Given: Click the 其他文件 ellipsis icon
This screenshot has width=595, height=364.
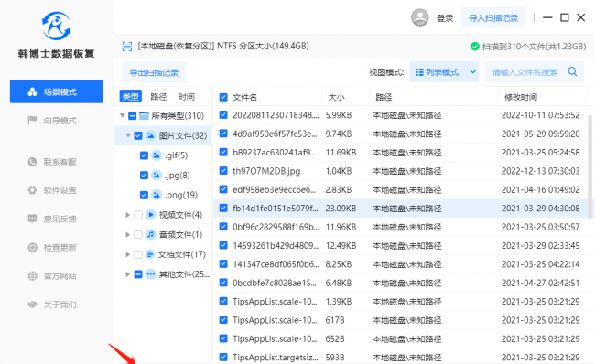Looking at the screenshot, I should pos(151,273).
